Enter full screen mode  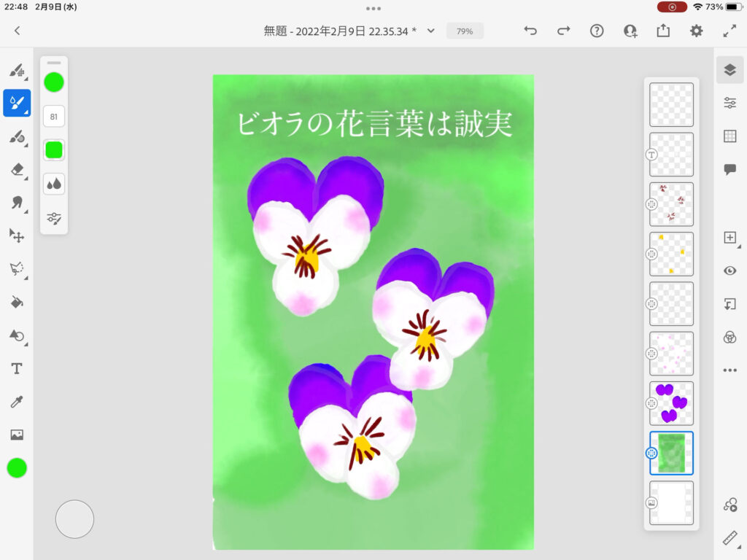[x=729, y=31]
